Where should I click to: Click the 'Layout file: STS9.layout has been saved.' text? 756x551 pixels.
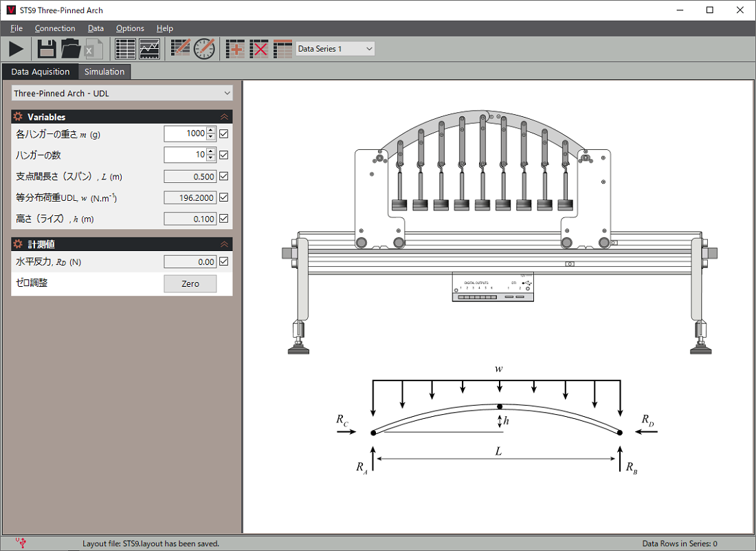pos(151,543)
